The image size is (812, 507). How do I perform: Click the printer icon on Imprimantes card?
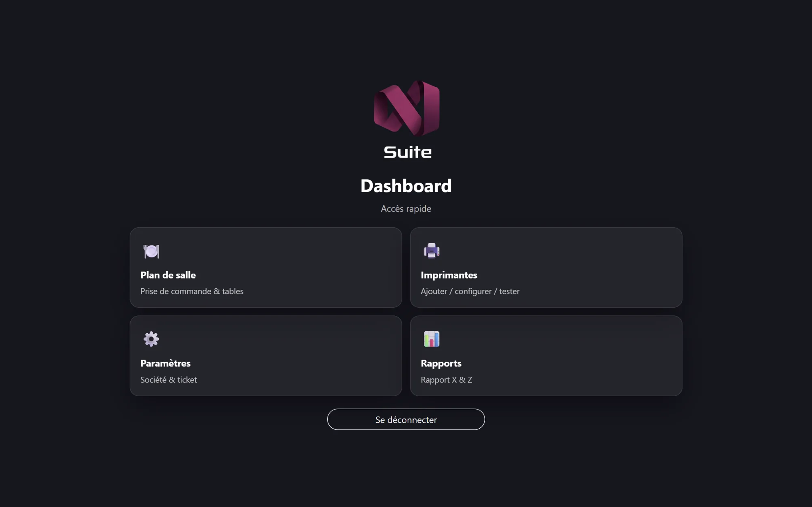click(432, 251)
